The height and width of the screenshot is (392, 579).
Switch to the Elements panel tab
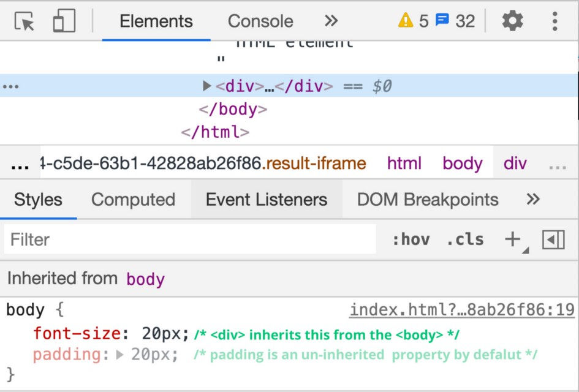click(x=156, y=21)
